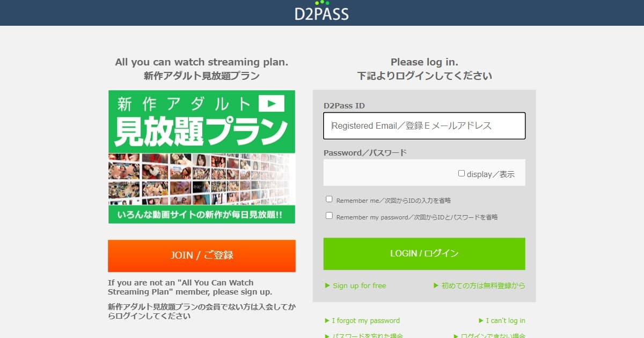
Task: Enable the Remember my password checkbox
Action: [330, 216]
